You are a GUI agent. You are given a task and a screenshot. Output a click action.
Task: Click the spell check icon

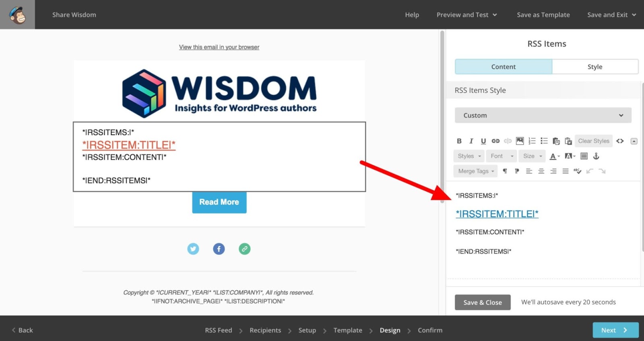click(x=578, y=171)
